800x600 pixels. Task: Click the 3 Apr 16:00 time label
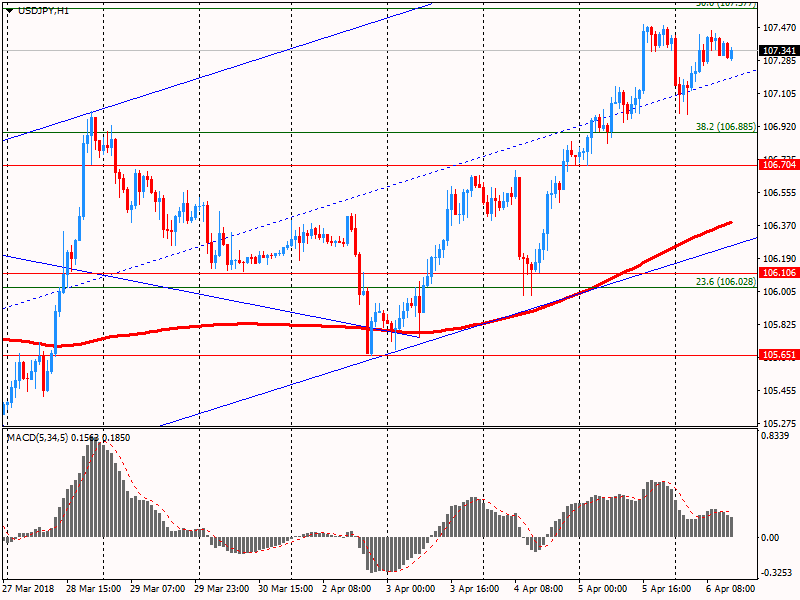click(x=474, y=589)
